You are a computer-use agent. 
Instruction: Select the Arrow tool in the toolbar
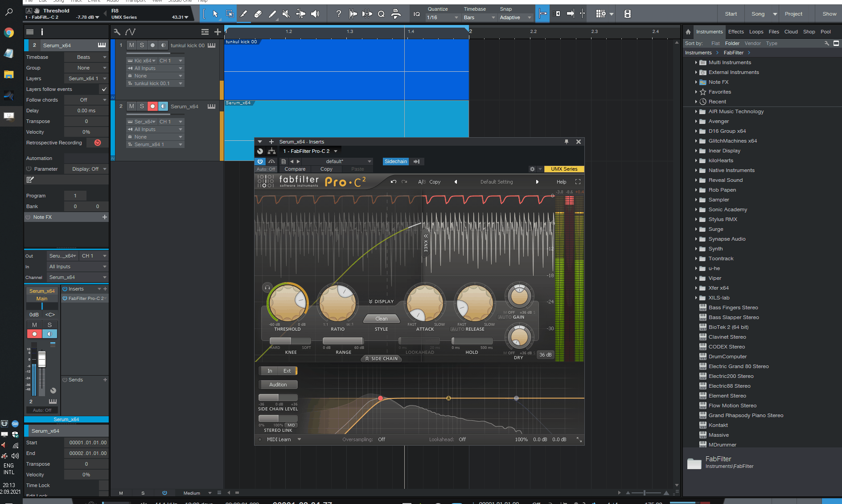[x=215, y=14]
